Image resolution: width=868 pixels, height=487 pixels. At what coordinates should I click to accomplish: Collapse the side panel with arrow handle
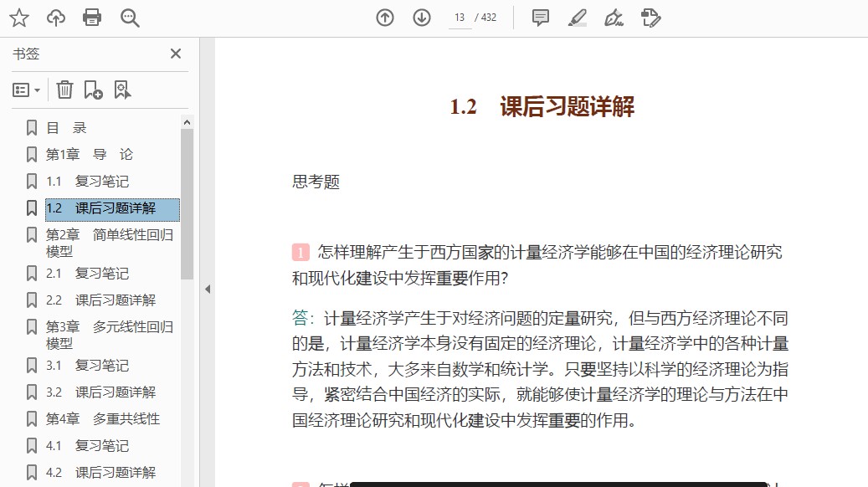(x=208, y=289)
